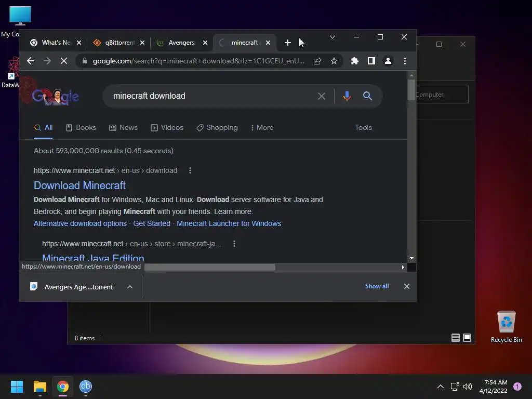
Task: Open the Extensions puzzle icon
Action: [x=354, y=61]
